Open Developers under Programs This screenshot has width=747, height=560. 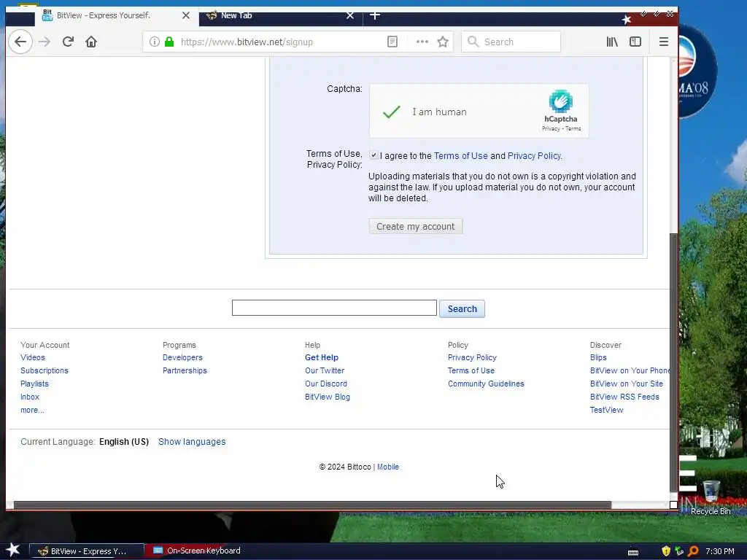coord(182,357)
